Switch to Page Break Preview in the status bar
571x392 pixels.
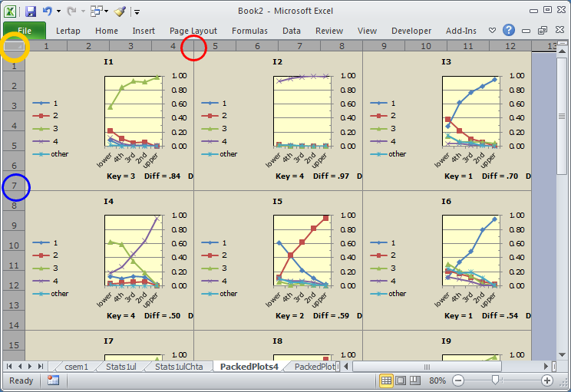tap(415, 380)
